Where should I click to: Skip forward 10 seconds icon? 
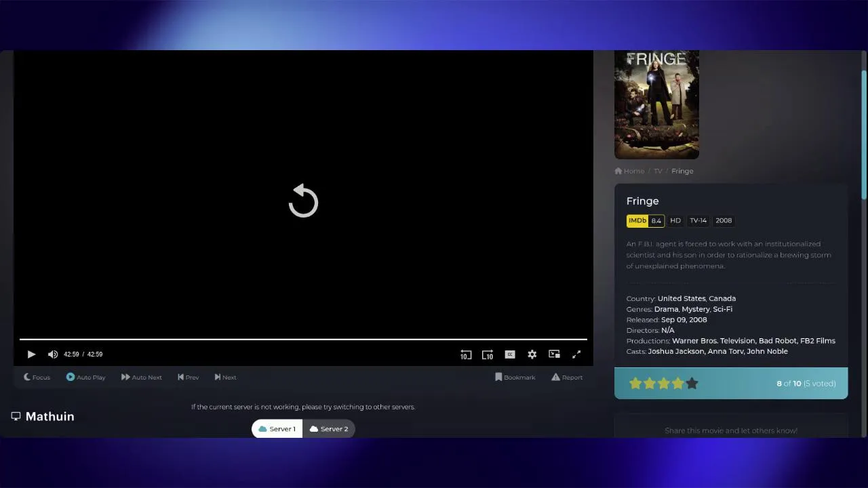(488, 354)
